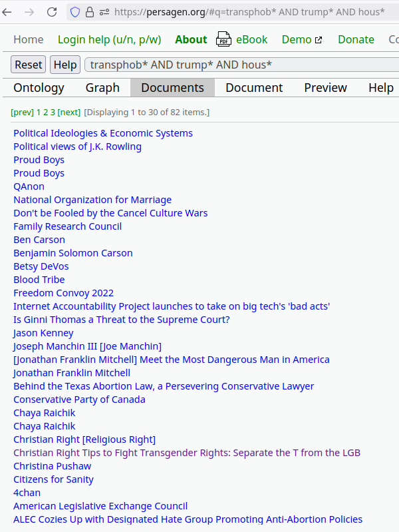This screenshot has width=399, height=532.
Task: Open the 4chan document
Action: coord(27,493)
